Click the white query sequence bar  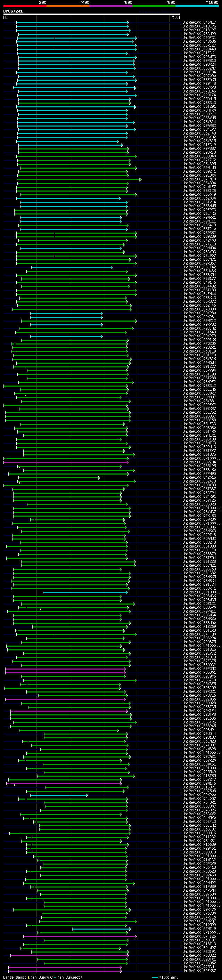92,15
